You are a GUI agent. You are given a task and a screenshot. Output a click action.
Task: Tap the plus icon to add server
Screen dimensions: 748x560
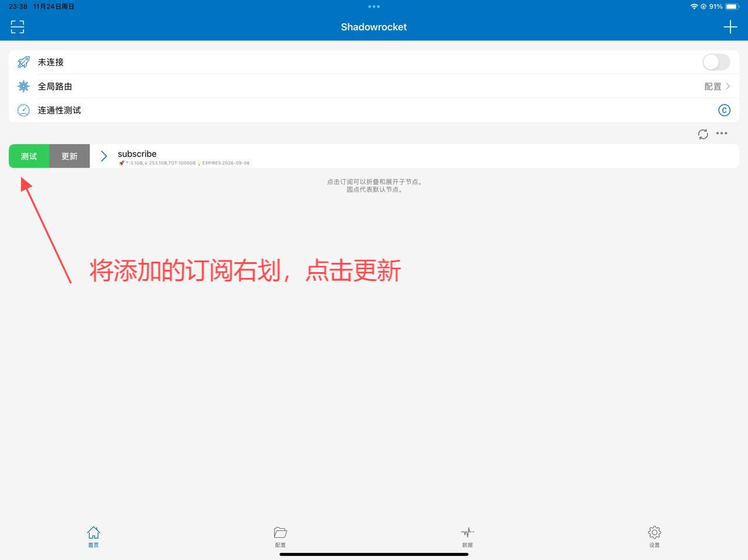tap(730, 27)
